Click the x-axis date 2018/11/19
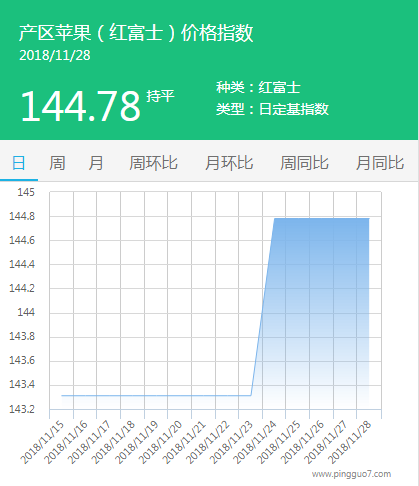The width and height of the screenshot is (419, 486). point(137,442)
